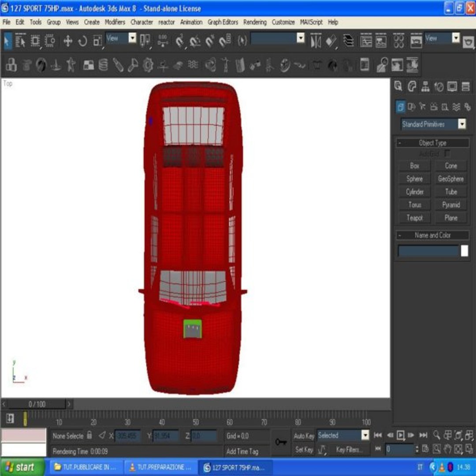The height and width of the screenshot is (476, 476).
Task: Activate the Select and Rotate tool
Action: pyautogui.click(x=82, y=41)
